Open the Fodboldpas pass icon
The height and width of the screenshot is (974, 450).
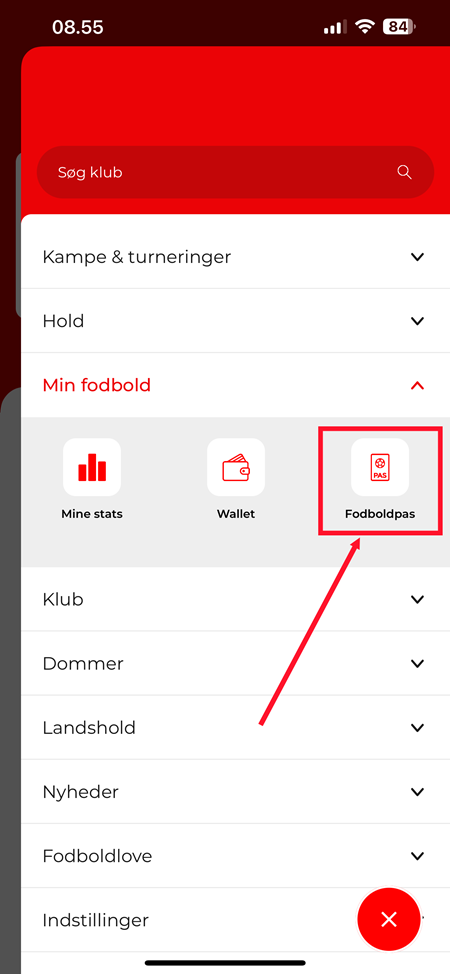tap(380, 467)
